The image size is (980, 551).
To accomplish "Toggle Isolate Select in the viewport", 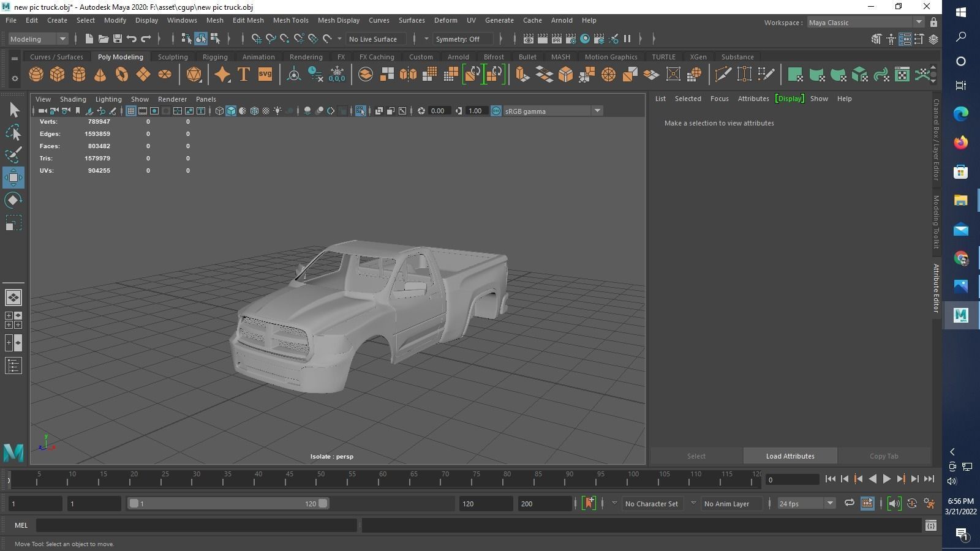I will [360, 111].
